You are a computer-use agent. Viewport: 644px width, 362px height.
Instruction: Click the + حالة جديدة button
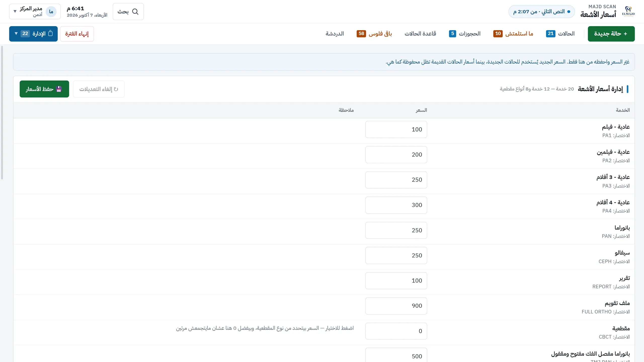pos(611,34)
